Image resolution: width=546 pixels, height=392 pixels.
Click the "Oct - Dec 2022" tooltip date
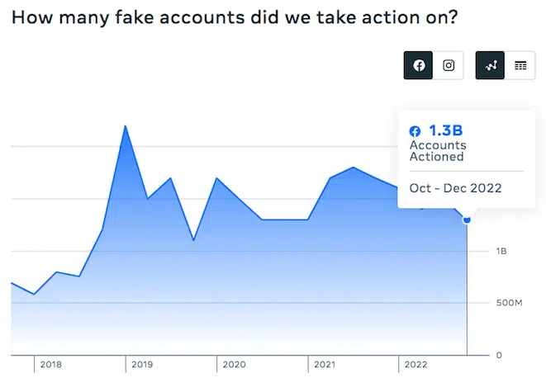tap(455, 188)
